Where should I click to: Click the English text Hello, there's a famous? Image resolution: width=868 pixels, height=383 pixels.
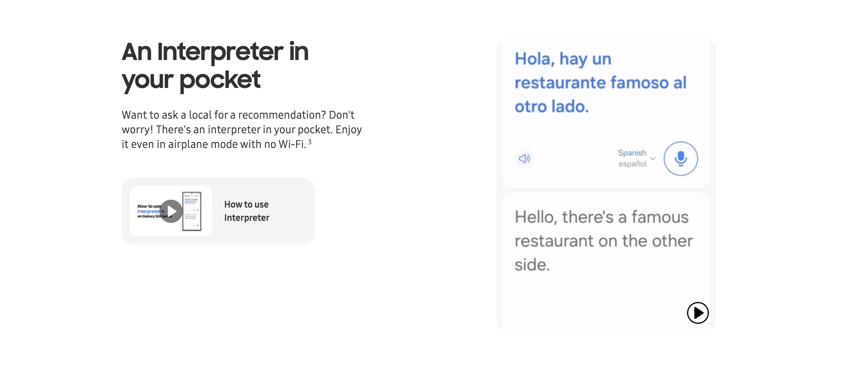[x=601, y=217]
